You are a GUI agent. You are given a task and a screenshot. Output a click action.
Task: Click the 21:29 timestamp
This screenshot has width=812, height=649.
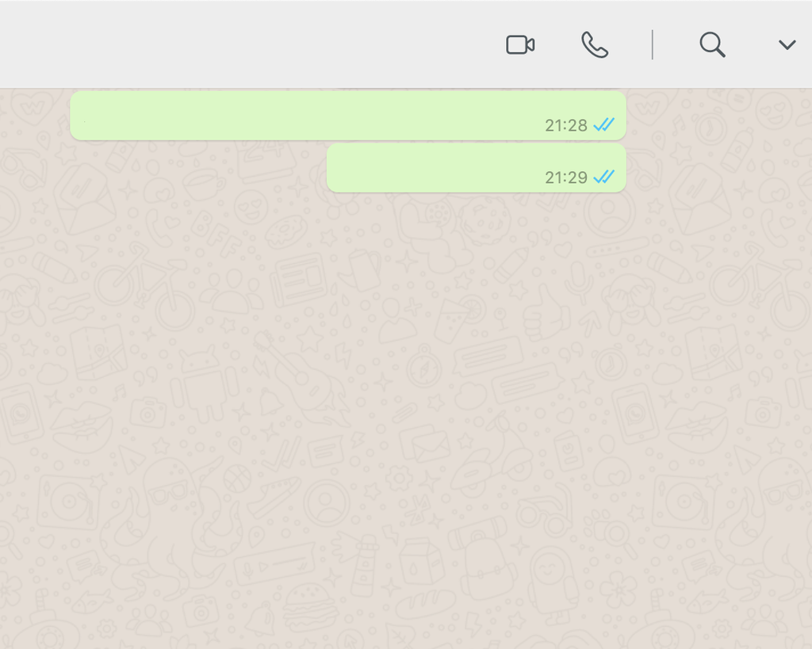(566, 178)
